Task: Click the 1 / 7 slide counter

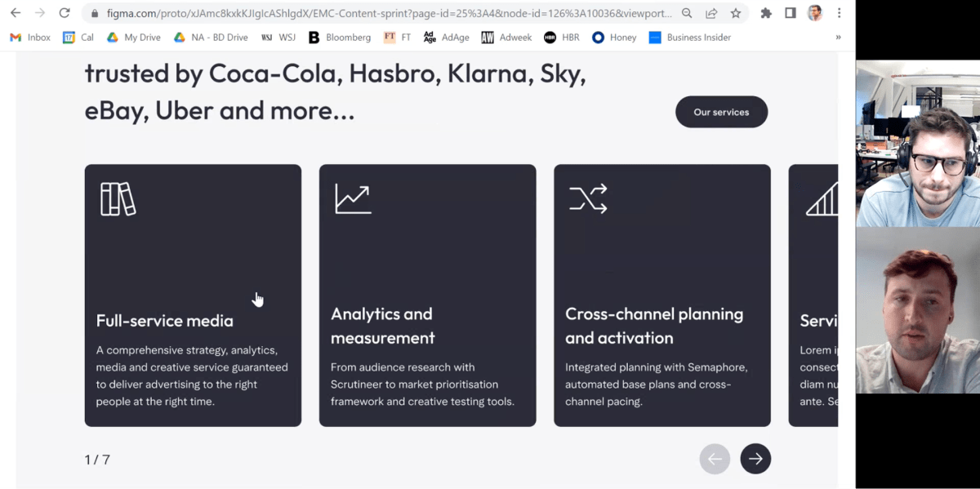Action: point(97,460)
